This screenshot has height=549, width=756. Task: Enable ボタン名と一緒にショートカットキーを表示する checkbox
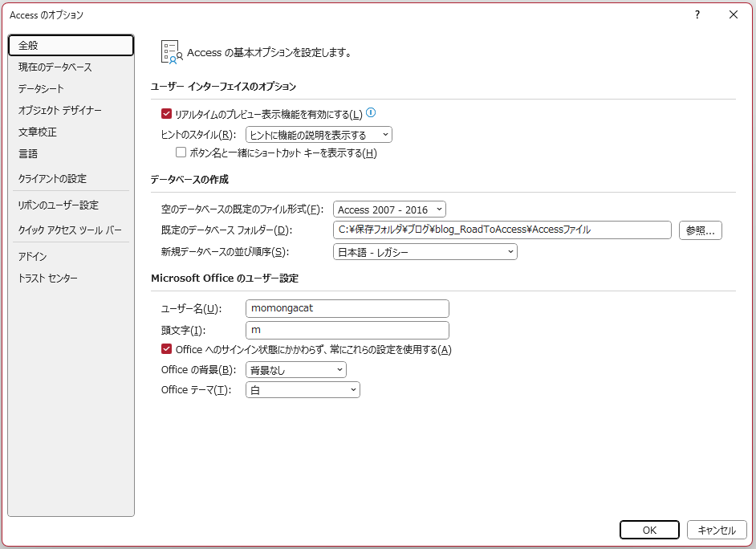(x=181, y=152)
